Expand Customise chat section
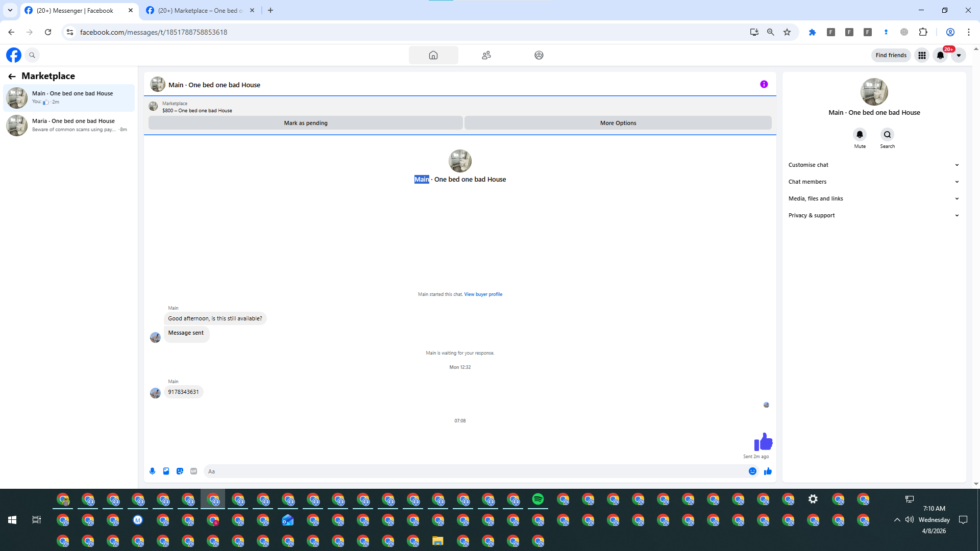 click(x=873, y=165)
